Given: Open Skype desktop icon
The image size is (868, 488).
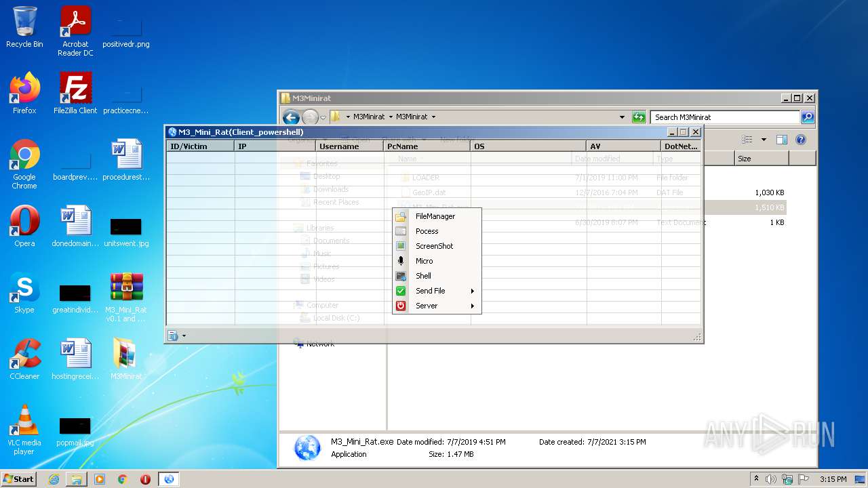Looking at the screenshot, I should (24, 293).
